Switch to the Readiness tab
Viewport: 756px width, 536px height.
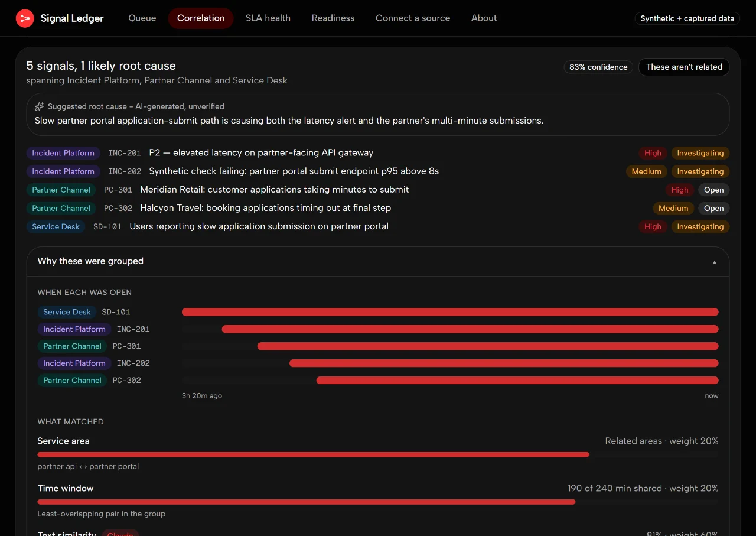coord(333,18)
